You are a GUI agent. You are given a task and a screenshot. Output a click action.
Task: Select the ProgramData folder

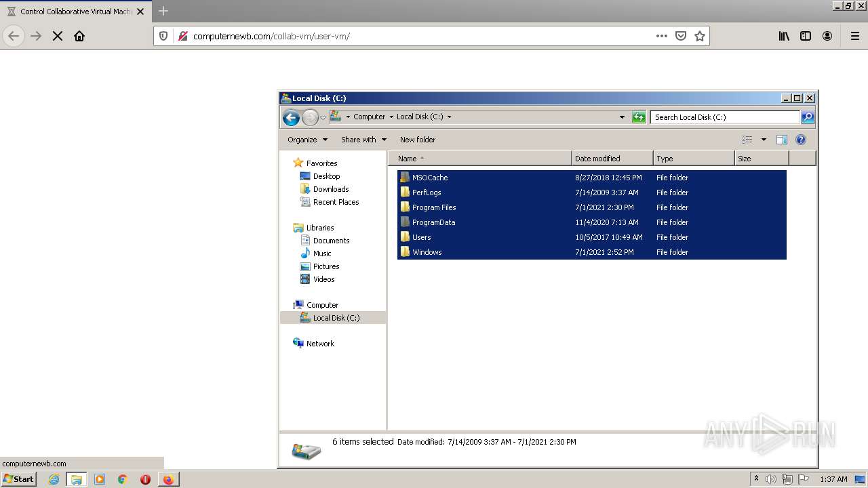coord(591,222)
